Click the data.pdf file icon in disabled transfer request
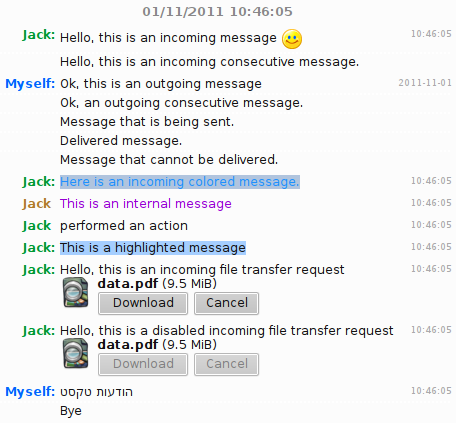The image size is (456, 423). click(76, 354)
